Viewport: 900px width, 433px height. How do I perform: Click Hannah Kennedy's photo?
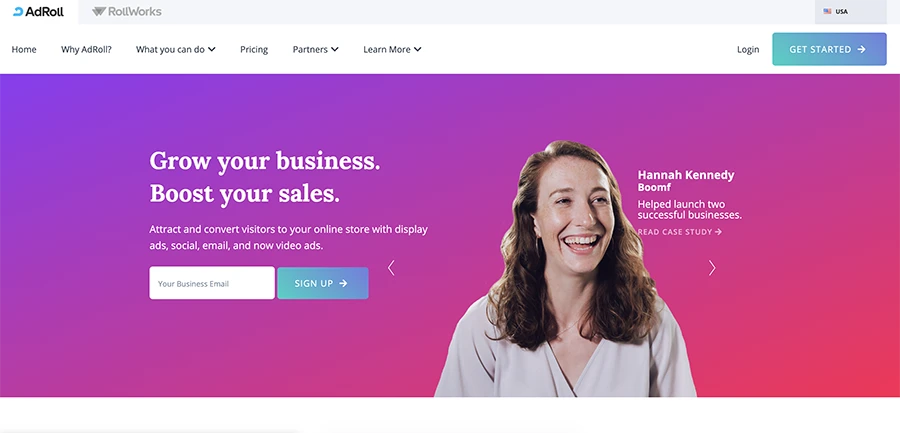(x=566, y=269)
